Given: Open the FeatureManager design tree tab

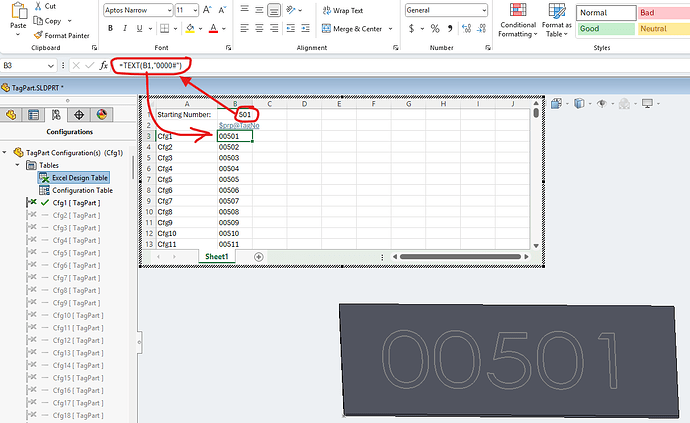Looking at the screenshot, I should [11, 115].
